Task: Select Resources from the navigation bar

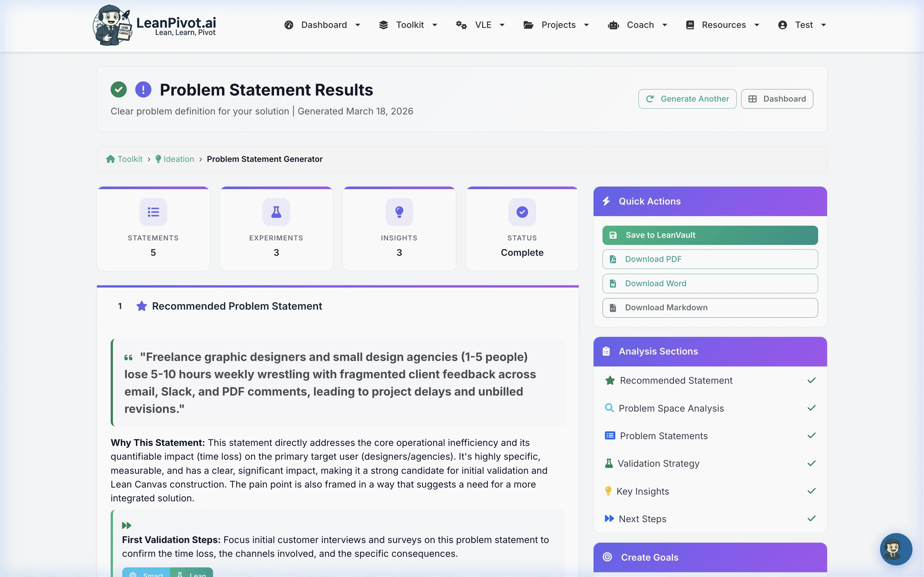Action: [724, 25]
